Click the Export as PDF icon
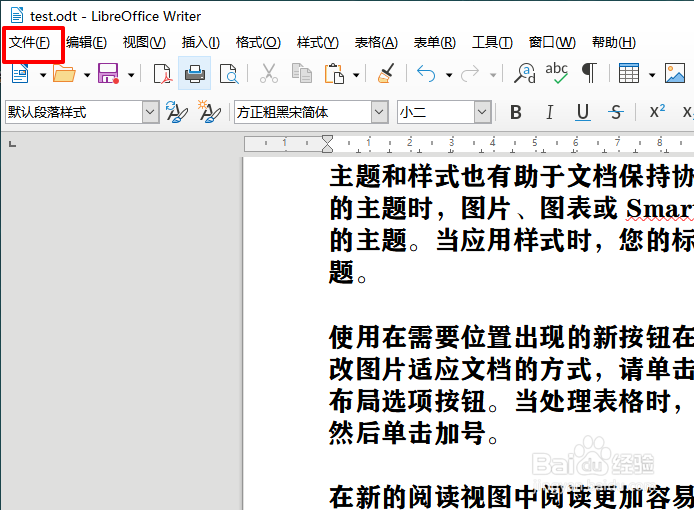This screenshot has width=694, height=510. pos(162,73)
